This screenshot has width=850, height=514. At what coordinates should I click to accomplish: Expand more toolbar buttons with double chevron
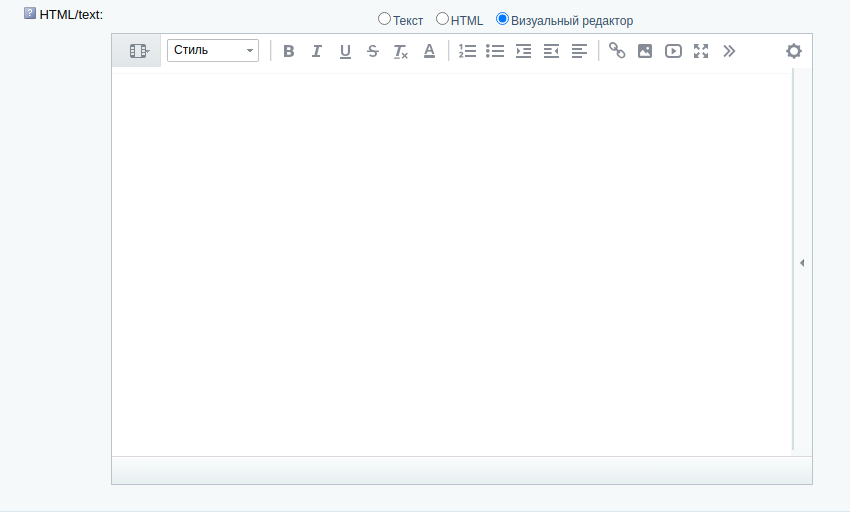pos(729,51)
